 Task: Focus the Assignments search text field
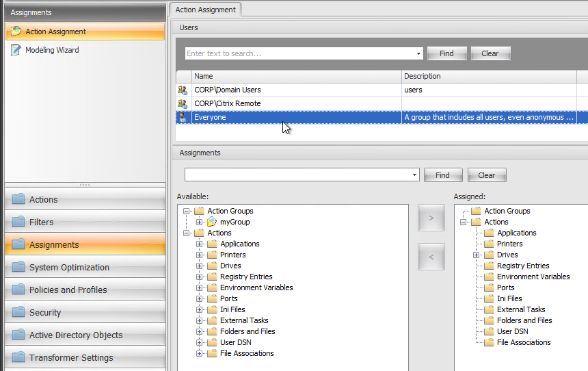point(297,175)
